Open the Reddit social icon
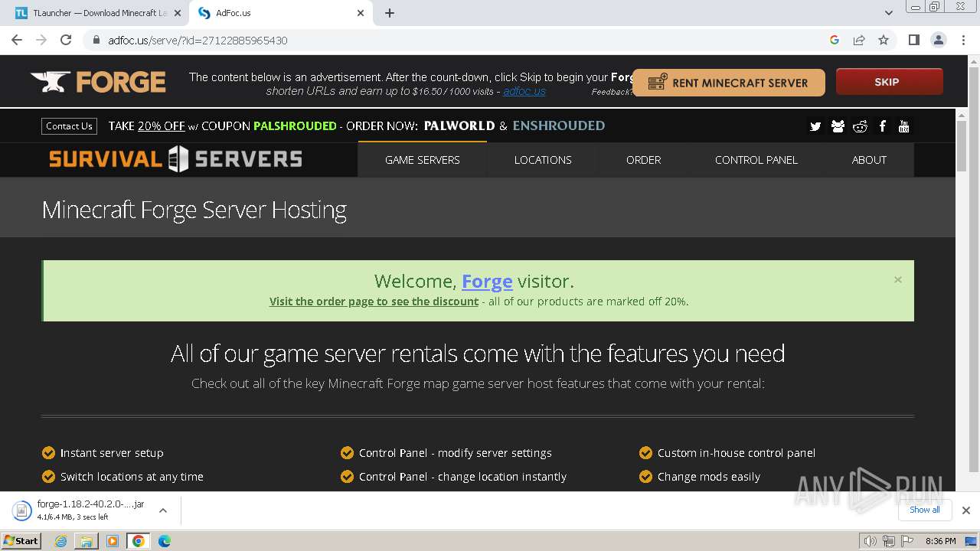Image resolution: width=980 pixels, height=551 pixels. point(860,126)
